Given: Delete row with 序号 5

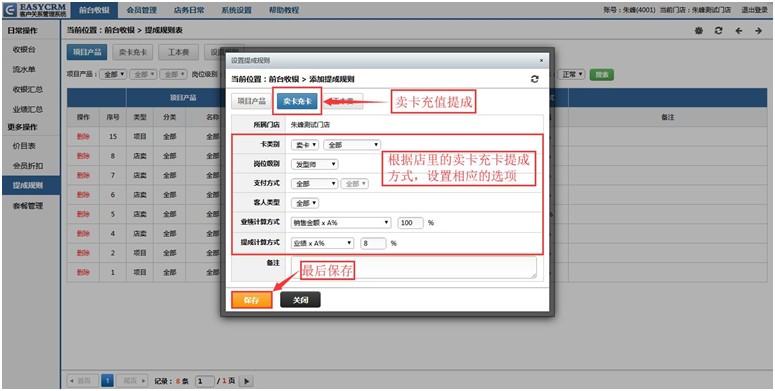Looking at the screenshot, I should coord(84,214).
